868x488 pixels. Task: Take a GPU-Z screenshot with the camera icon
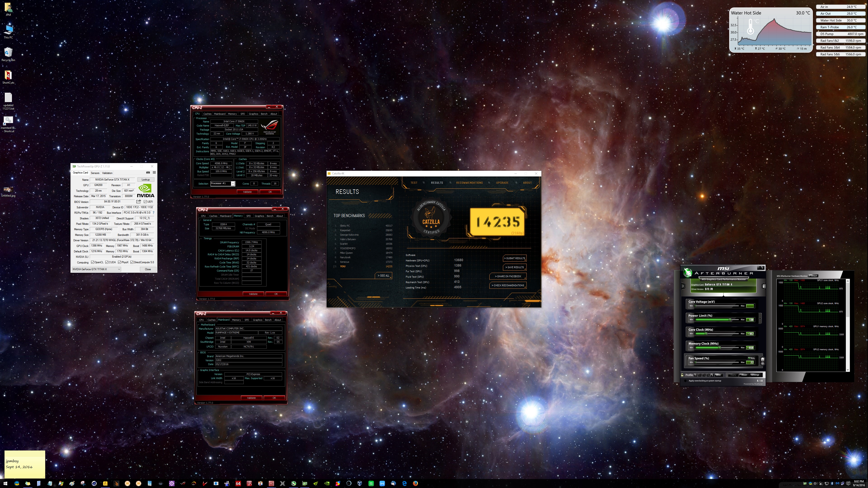tap(148, 172)
